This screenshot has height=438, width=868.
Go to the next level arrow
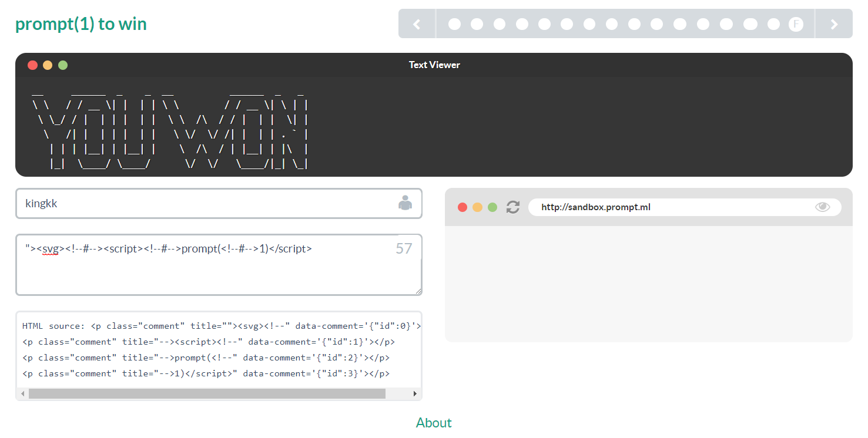834,24
